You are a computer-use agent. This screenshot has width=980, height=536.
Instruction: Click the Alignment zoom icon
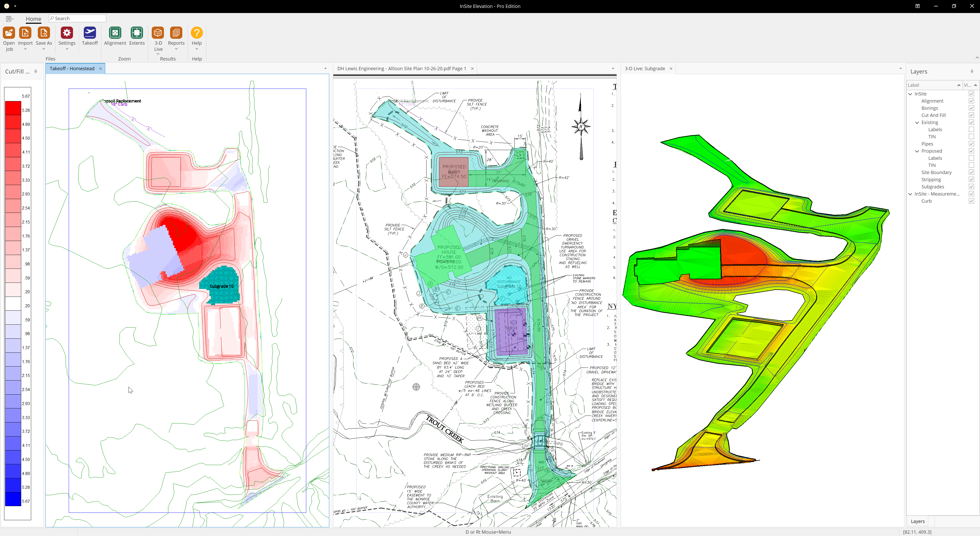[x=115, y=33]
